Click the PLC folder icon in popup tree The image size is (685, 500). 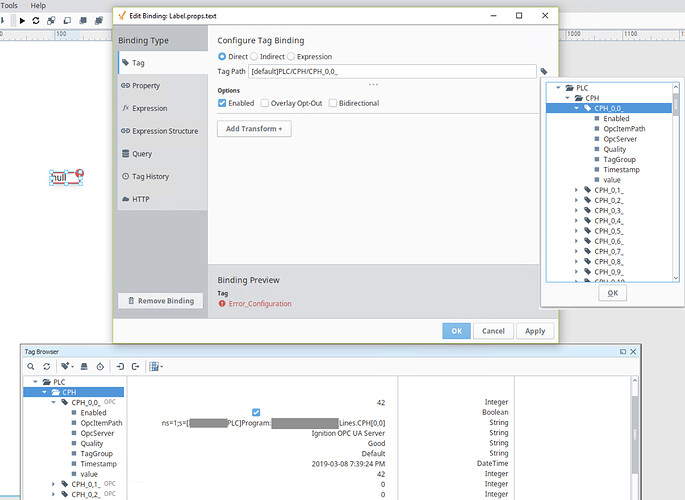(x=570, y=88)
